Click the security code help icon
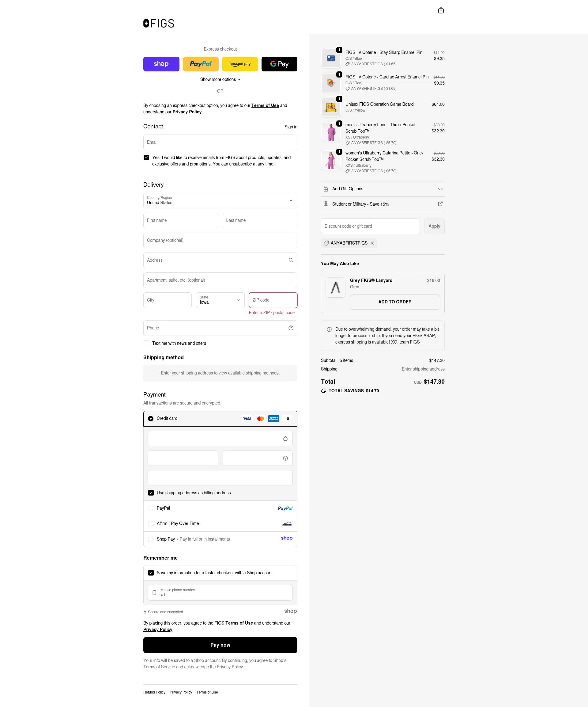Viewport: 588px width, 707px height. coord(285,458)
